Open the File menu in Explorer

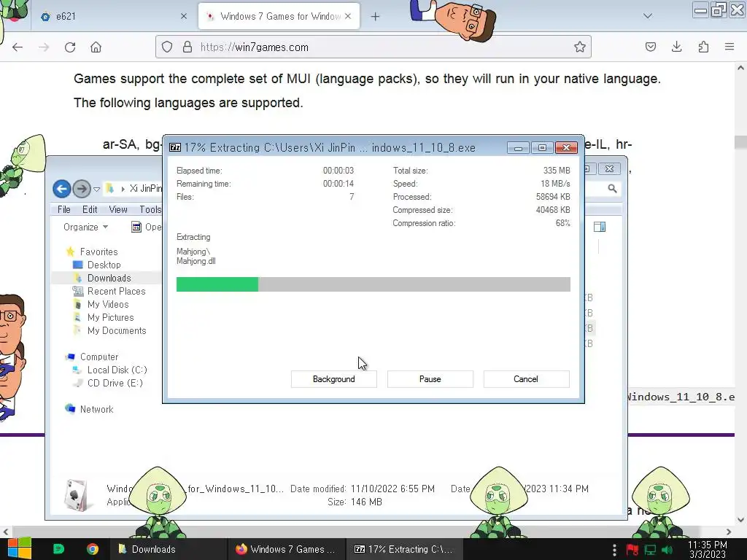pyautogui.click(x=64, y=209)
